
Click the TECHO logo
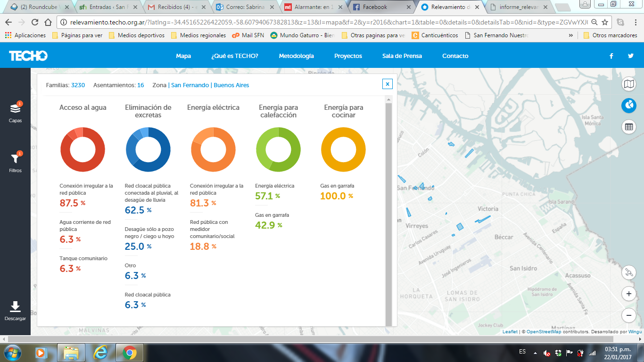[28, 56]
